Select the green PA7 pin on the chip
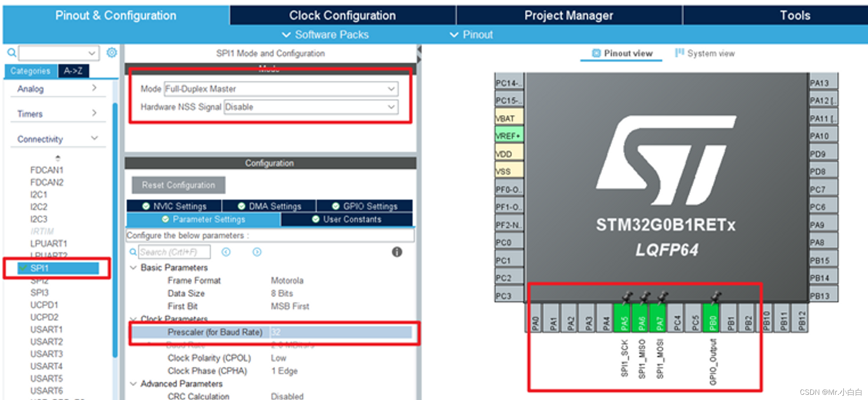 658,318
